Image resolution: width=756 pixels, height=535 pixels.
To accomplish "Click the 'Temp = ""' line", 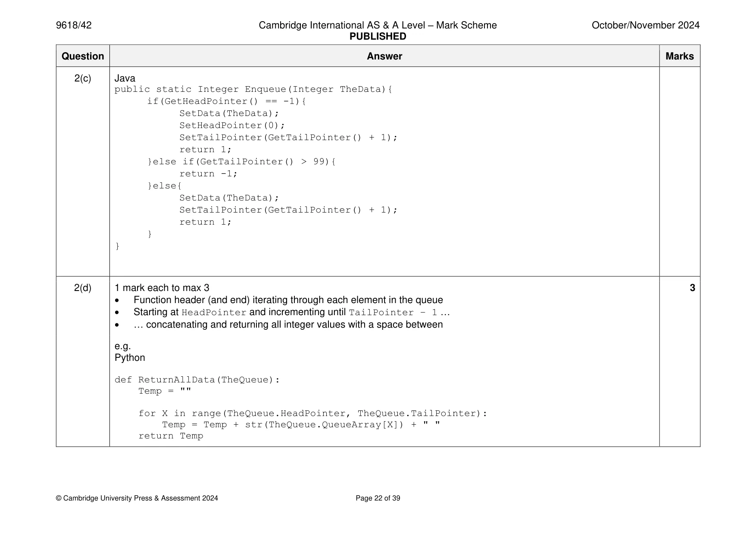I will (165, 391).
